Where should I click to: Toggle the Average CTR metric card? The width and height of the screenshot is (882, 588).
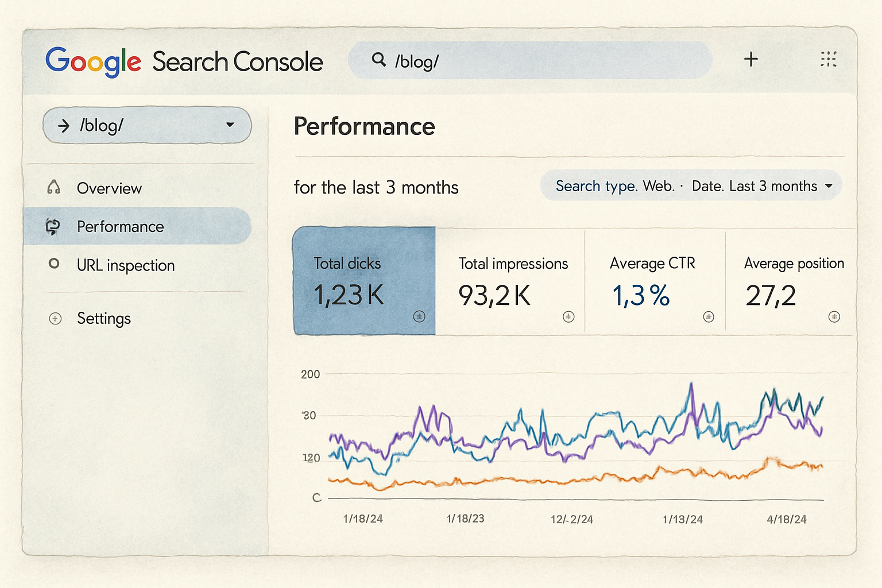click(x=655, y=281)
